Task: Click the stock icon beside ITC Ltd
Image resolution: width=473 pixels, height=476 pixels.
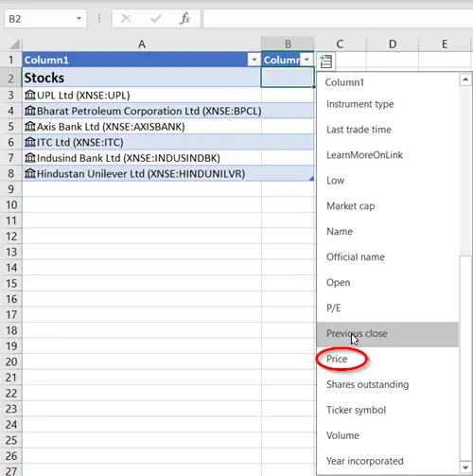Action: [x=30, y=142]
